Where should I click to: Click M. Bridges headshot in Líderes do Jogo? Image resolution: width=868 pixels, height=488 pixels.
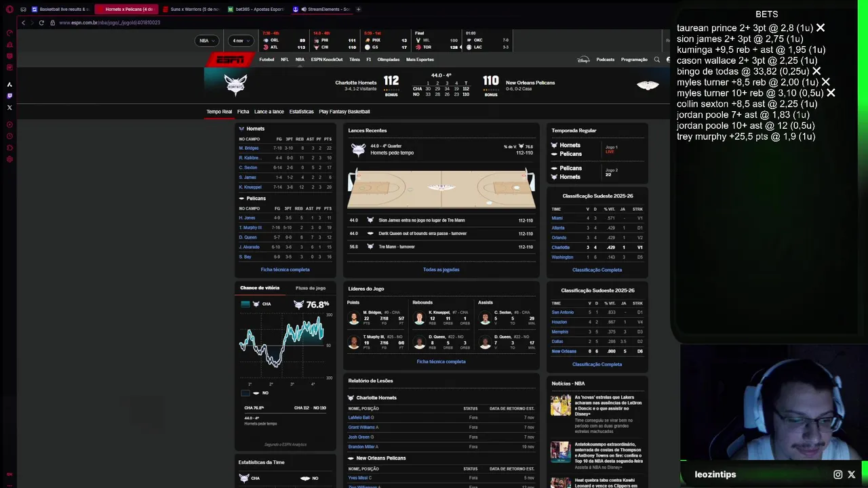click(x=353, y=319)
